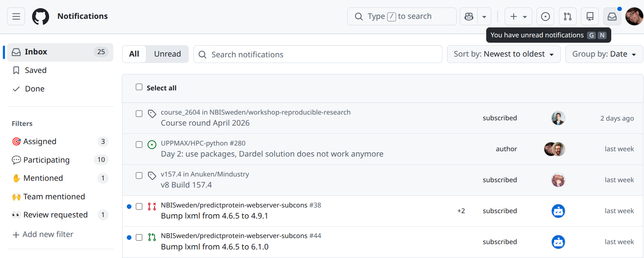Check the Bump lxml to 4.9.1 checkbox
This screenshot has height=258, width=644.
tap(139, 207)
